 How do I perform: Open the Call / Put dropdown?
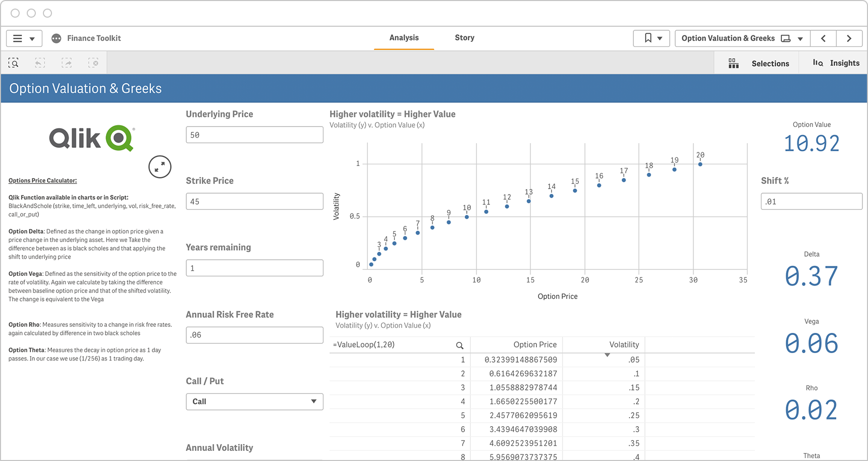click(254, 401)
